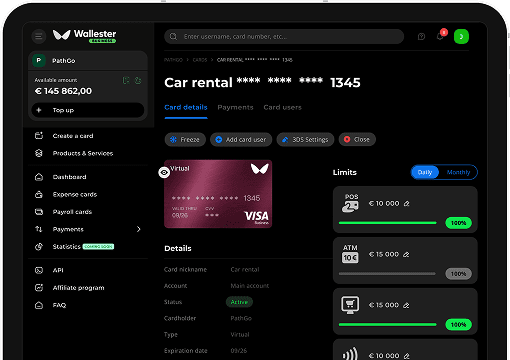Image resolution: width=510 pixels, height=360 pixels.
Task: Focus the username or card number search field
Action: 284,36
